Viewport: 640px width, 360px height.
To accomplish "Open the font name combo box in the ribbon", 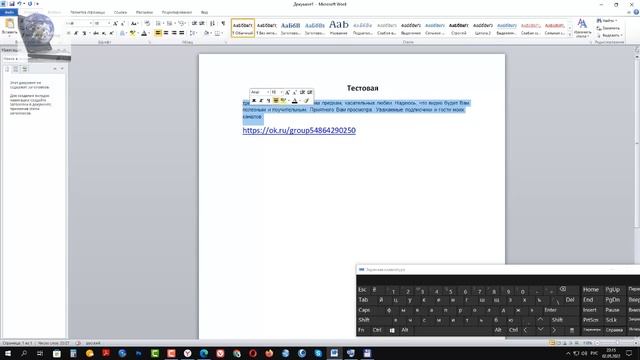I will pyautogui.click(x=79, y=24).
